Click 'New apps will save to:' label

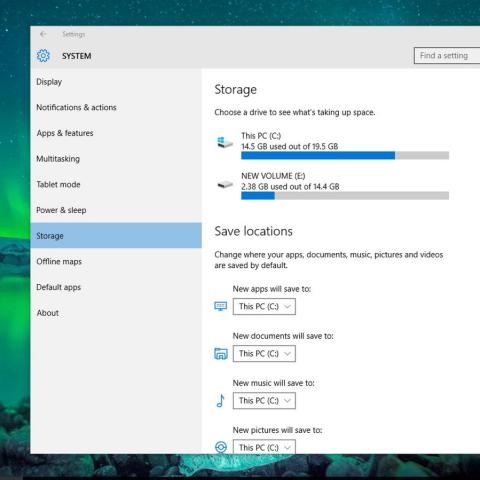coord(272,289)
